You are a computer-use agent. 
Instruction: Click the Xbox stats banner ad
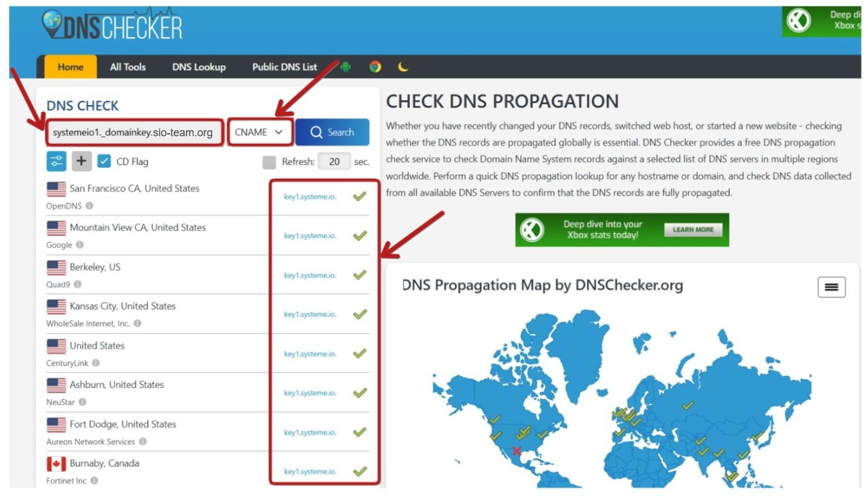pyautogui.click(x=622, y=229)
